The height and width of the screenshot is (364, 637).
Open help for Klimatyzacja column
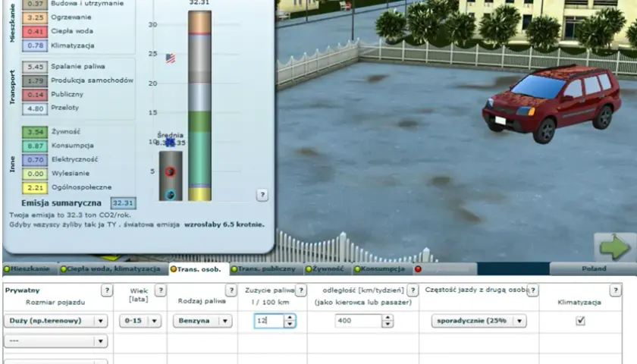(x=616, y=290)
